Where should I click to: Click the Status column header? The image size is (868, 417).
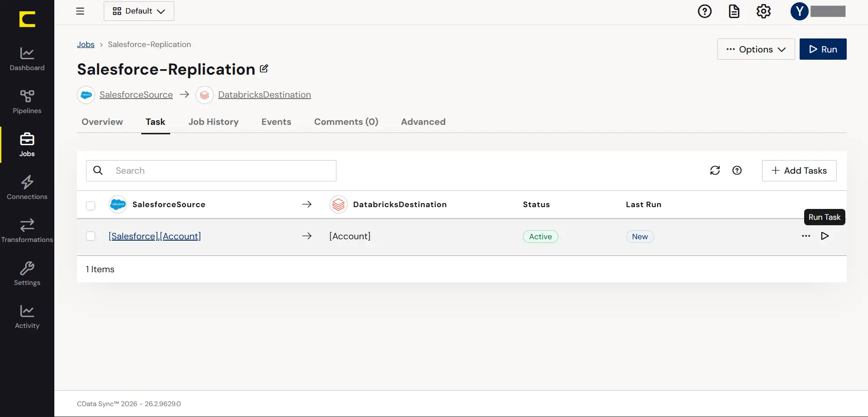coord(536,204)
